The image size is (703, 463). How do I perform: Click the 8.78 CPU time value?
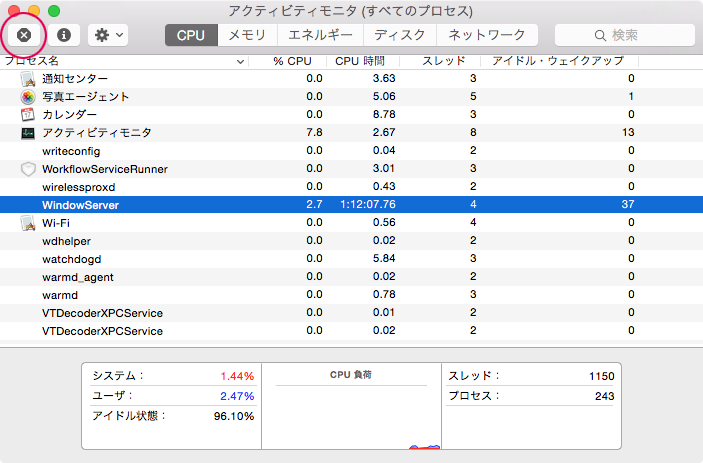(x=384, y=114)
